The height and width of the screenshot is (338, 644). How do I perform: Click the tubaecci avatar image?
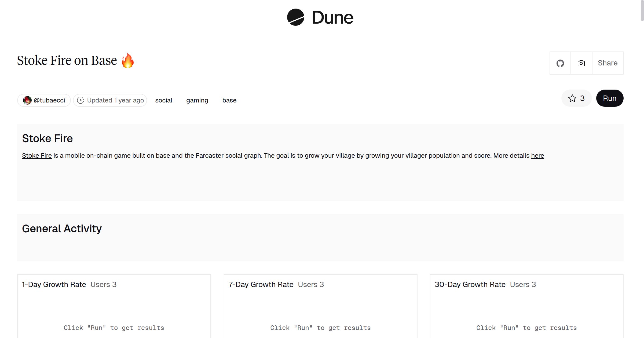pos(27,100)
